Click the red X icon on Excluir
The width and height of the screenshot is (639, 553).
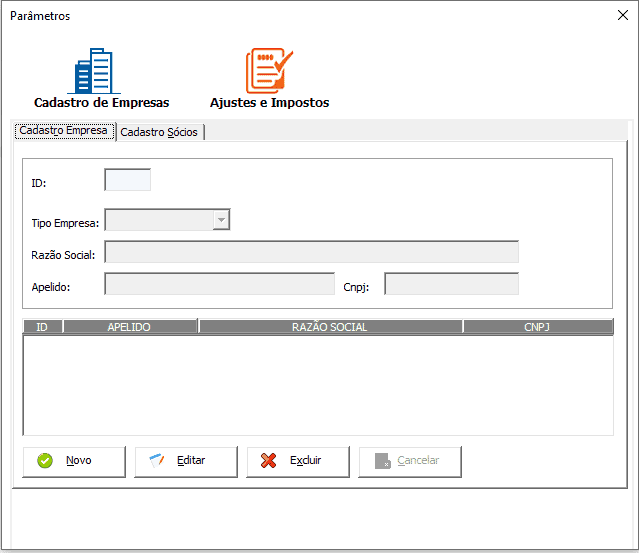point(269,461)
